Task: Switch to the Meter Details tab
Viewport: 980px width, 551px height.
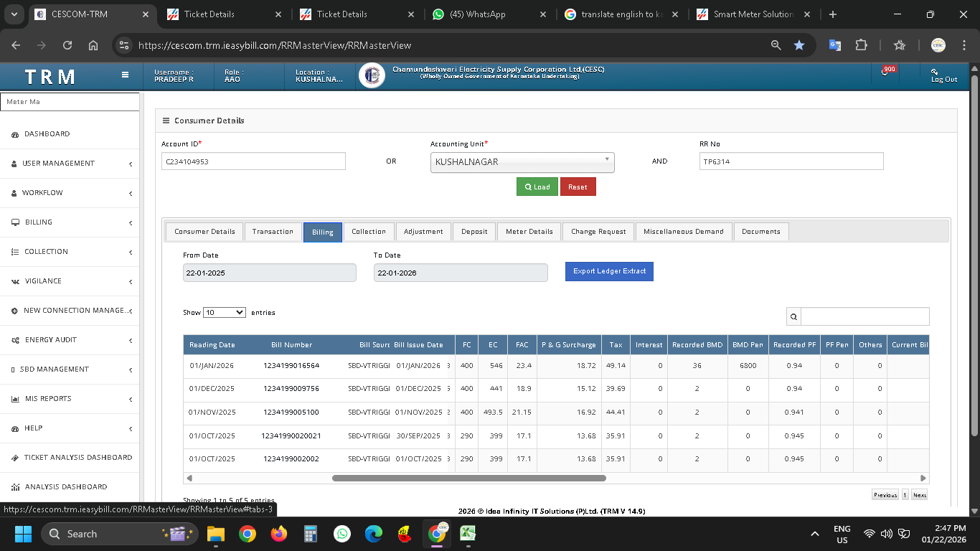Action: pyautogui.click(x=529, y=232)
